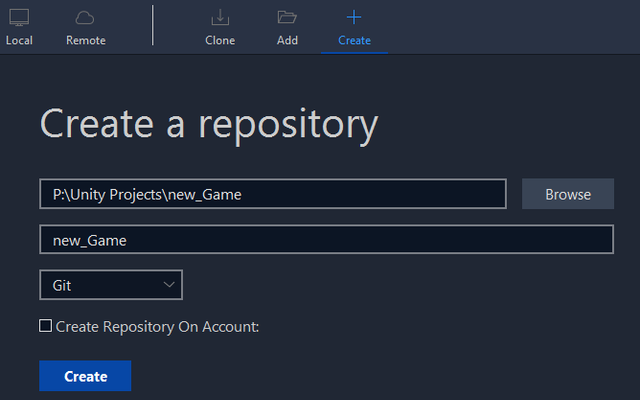Image resolution: width=640 pixels, height=400 pixels.
Task: Click the Browse button
Action: [x=568, y=194]
